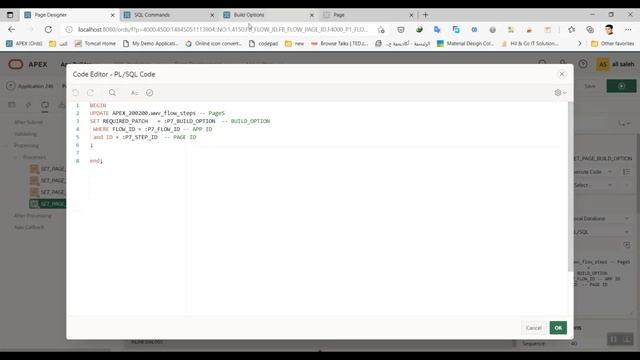Image resolution: width=640 pixels, height=360 pixels.
Task: Select the highlighted SET_PAGE process in tree
Action: [x=47, y=204]
